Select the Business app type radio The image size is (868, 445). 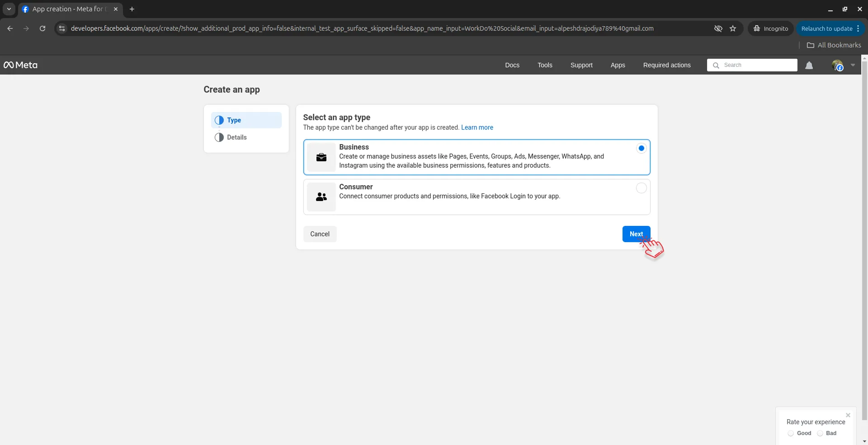point(641,148)
